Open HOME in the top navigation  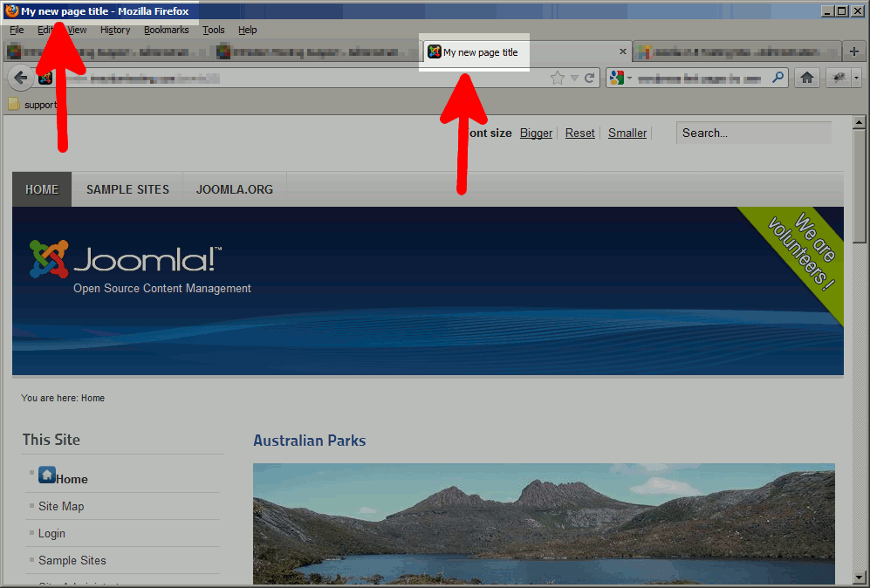(x=42, y=189)
